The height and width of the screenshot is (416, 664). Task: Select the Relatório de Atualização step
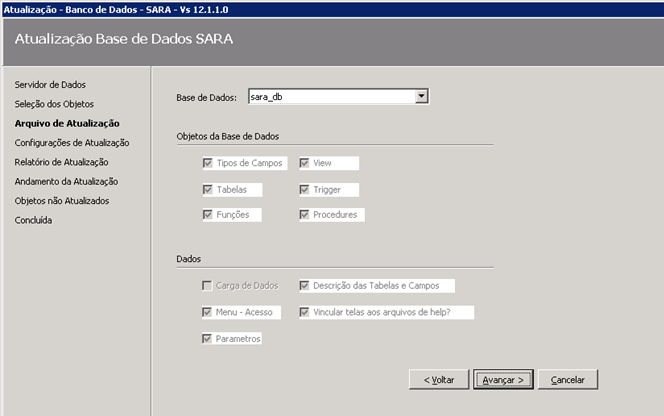[61, 162]
